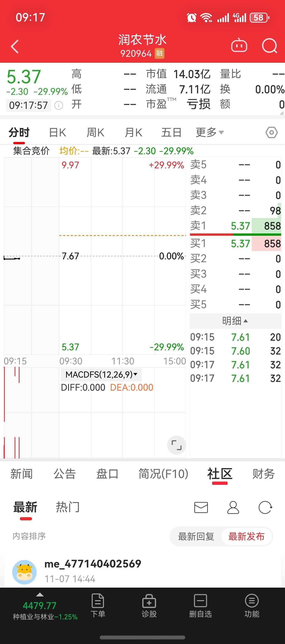285x644 pixels.
Task: Tap the 融 margin-trading badge
Action: [159, 53]
